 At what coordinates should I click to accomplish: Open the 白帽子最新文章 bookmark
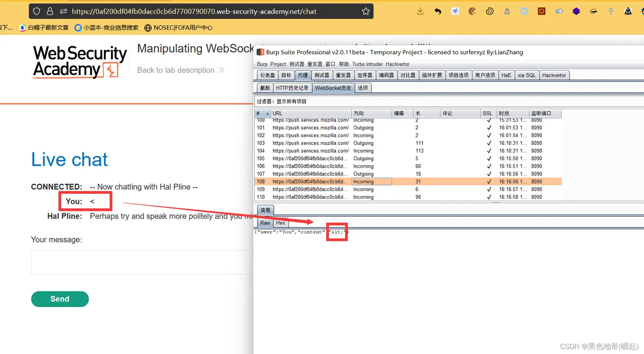tap(44, 28)
